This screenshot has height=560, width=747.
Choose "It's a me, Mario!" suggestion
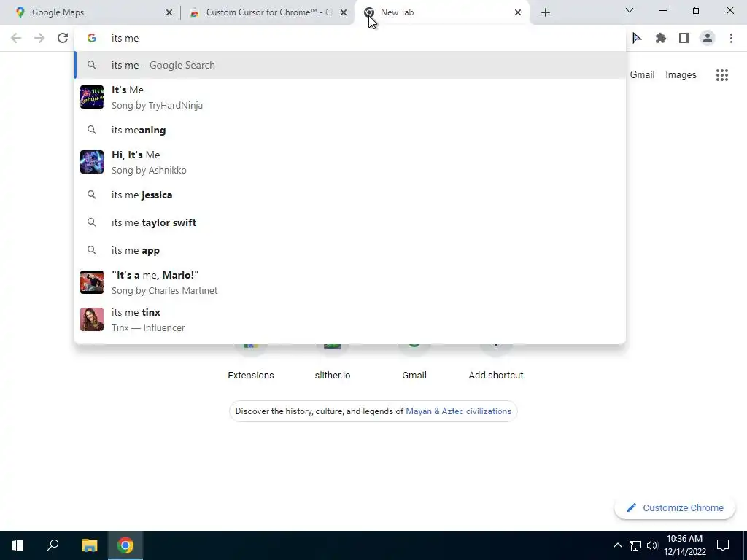350,282
